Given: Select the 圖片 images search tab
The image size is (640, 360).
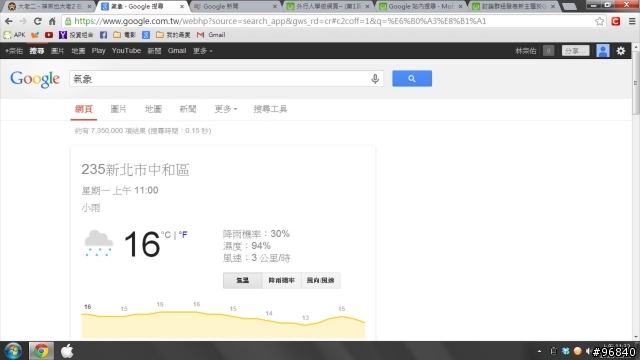Looking at the screenshot, I should pos(118,109).
